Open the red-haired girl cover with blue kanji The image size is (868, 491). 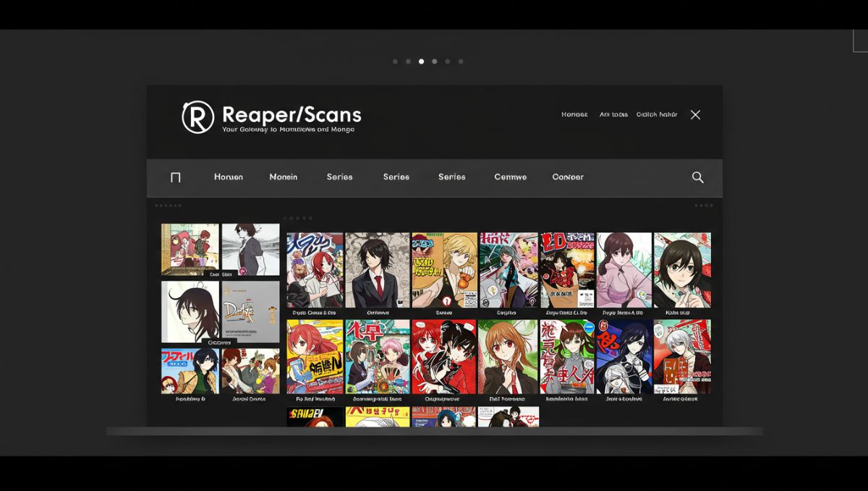click(315, 270)
